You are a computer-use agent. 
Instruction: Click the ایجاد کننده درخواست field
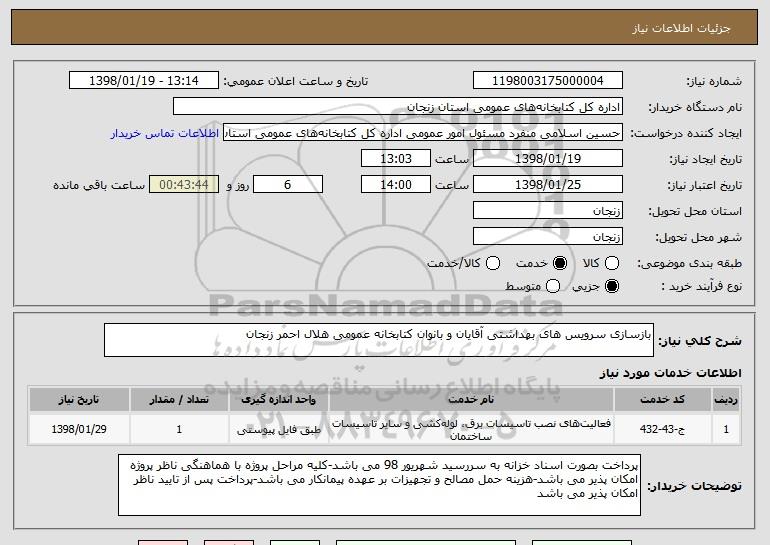[423, 133]
